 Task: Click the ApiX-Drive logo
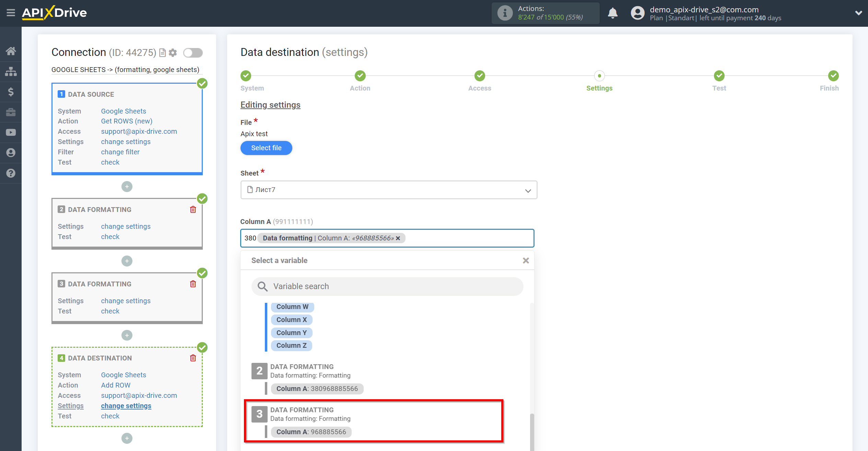[54, 13]
